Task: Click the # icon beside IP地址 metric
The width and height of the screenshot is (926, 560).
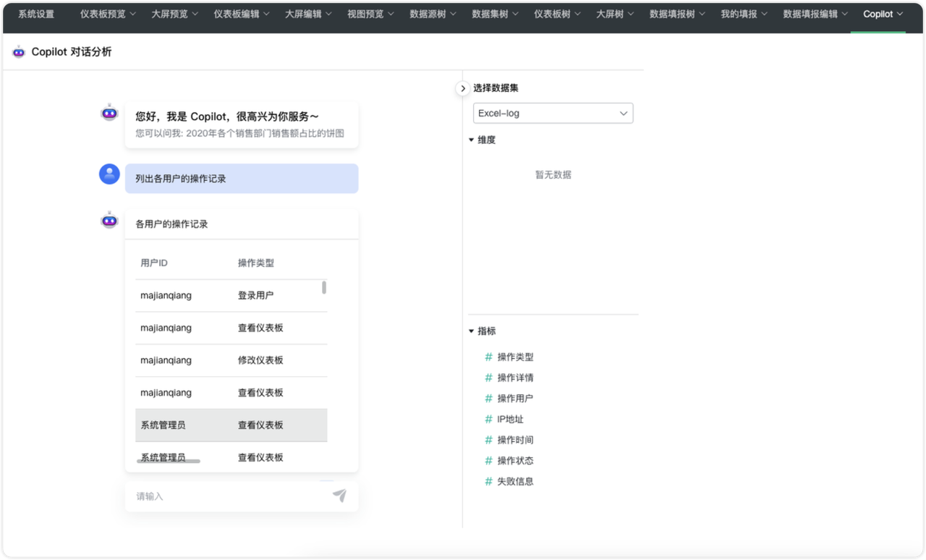Action: [x=488, y=418]
